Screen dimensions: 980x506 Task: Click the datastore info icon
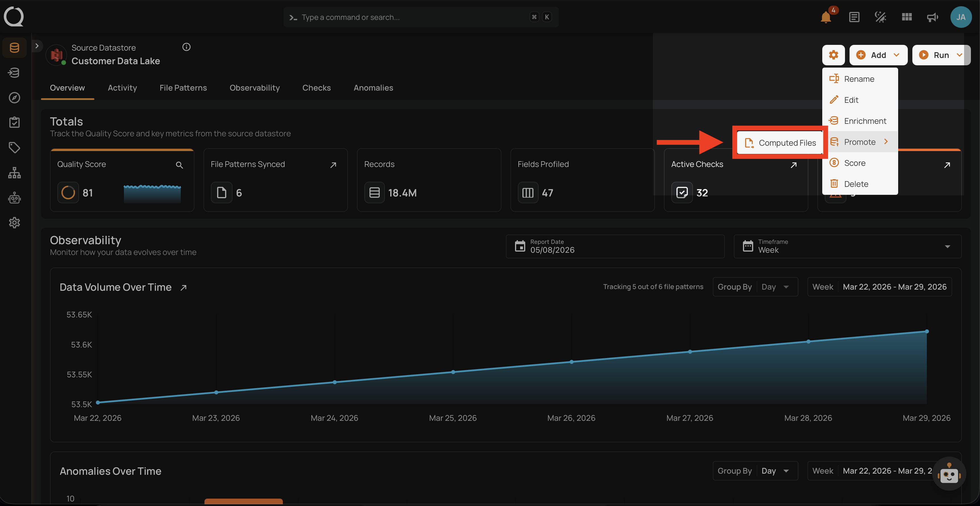[x=186, y=47]
